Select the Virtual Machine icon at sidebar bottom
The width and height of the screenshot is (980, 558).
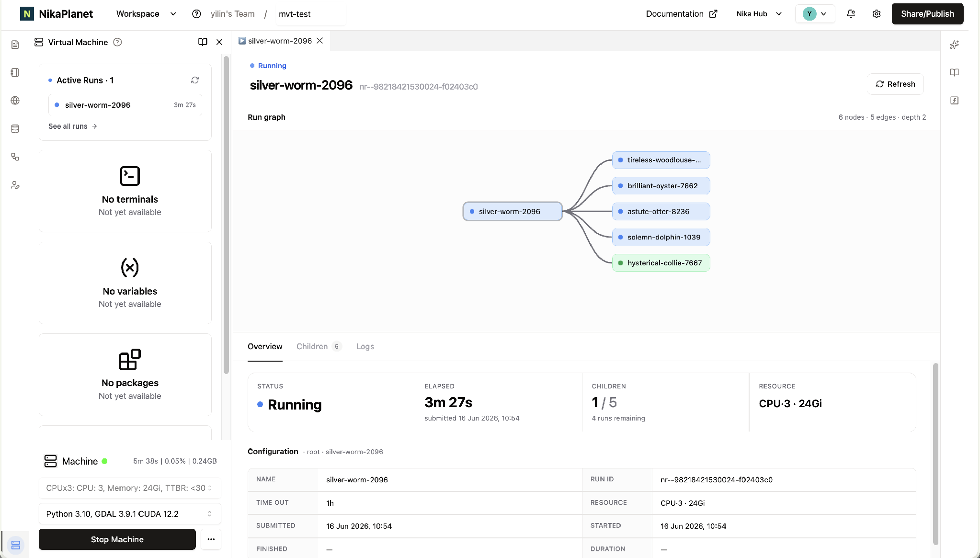click(15, 545)
